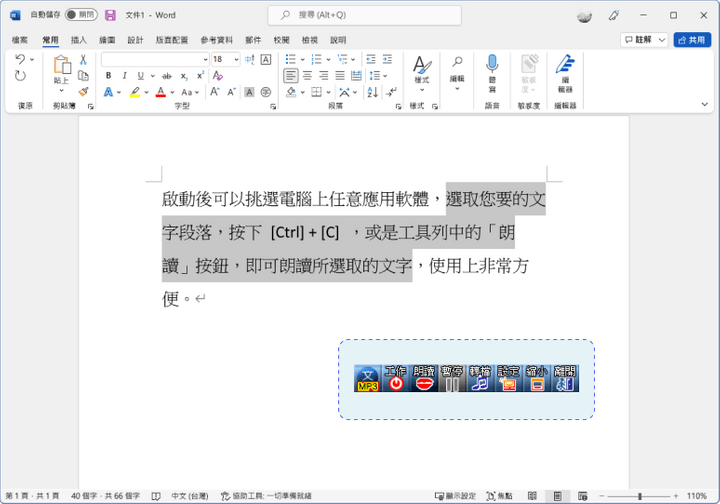Click the Show paragraph marks icon
720x504 pixels.
391,92
